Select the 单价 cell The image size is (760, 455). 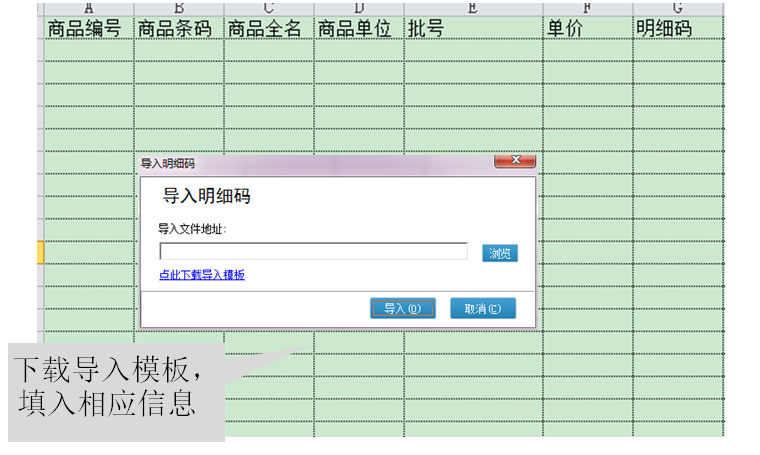(587, 29)
